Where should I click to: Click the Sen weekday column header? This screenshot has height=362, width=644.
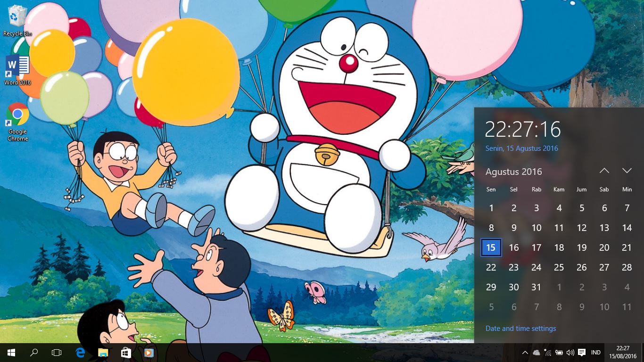click(x=491, y=189)
